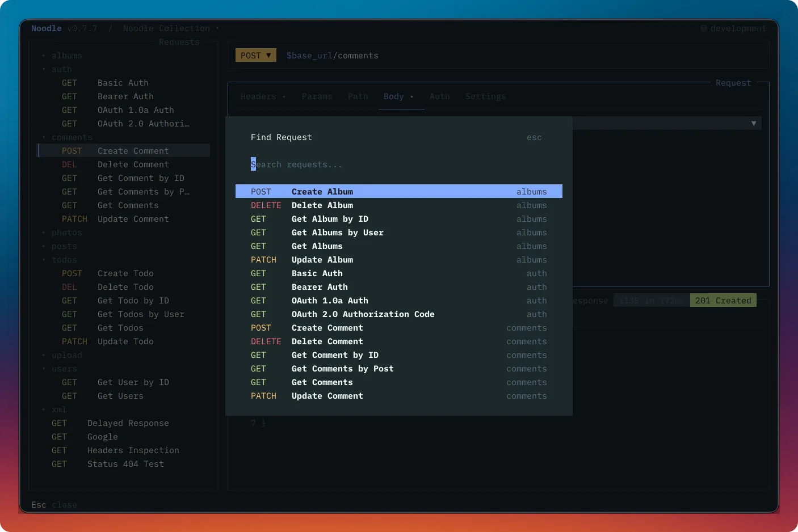This screenshot has width=798, height=532.
Task: Open the Path tab
Action: pos(358,96)
